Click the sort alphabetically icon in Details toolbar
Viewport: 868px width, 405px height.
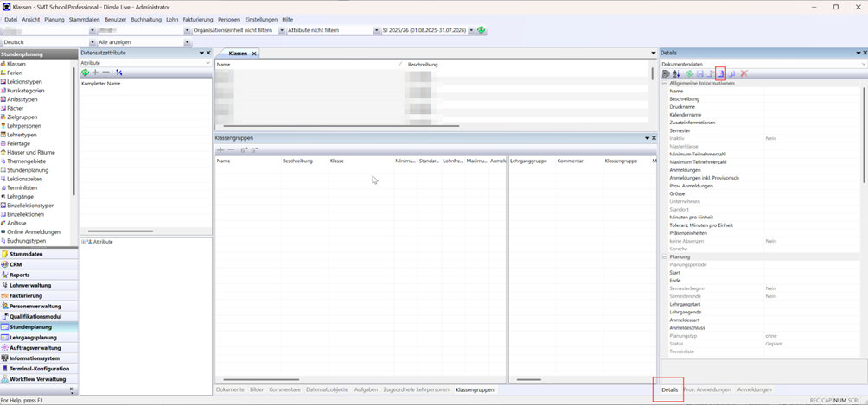pos(676,73)
